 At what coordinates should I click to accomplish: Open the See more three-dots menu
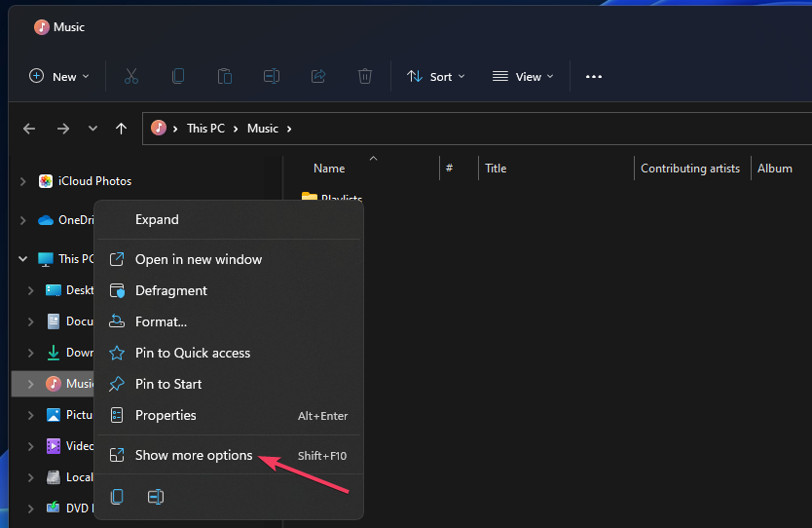tap(594, 77)
